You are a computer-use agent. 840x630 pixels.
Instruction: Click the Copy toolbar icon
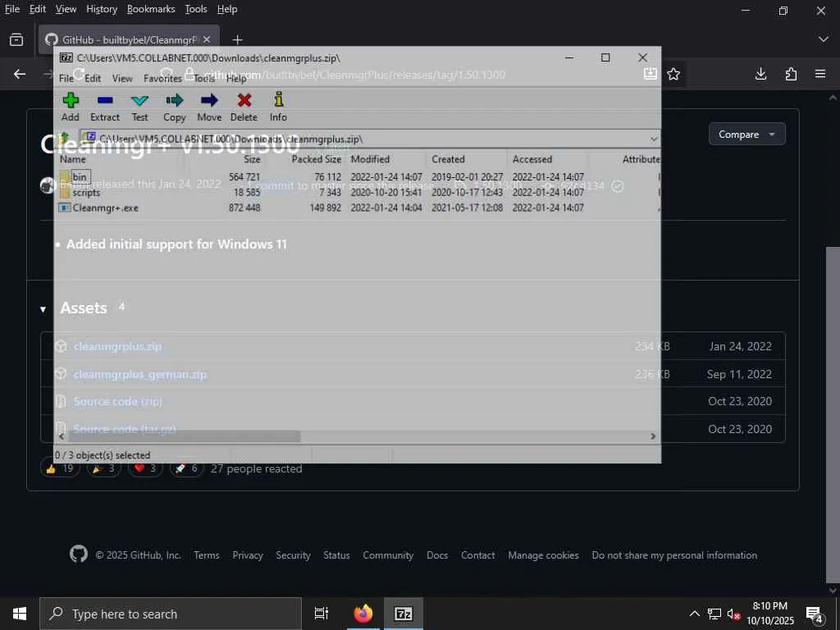pos(175,107)
